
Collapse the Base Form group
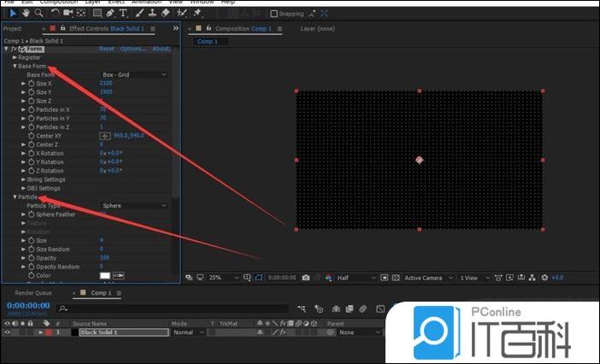click(15, 66)
